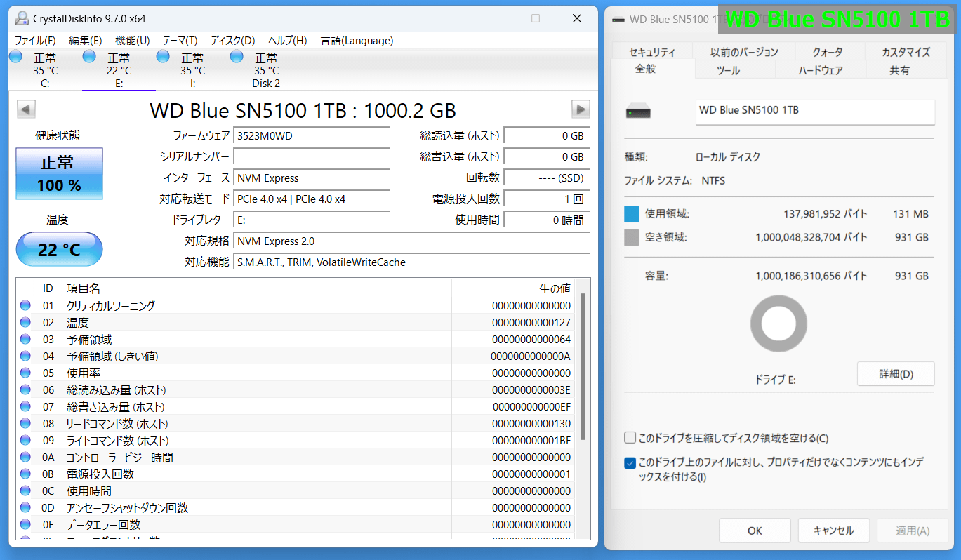
Task: Switch to the 以前のバージョン tab
Action: coord(744,52)
